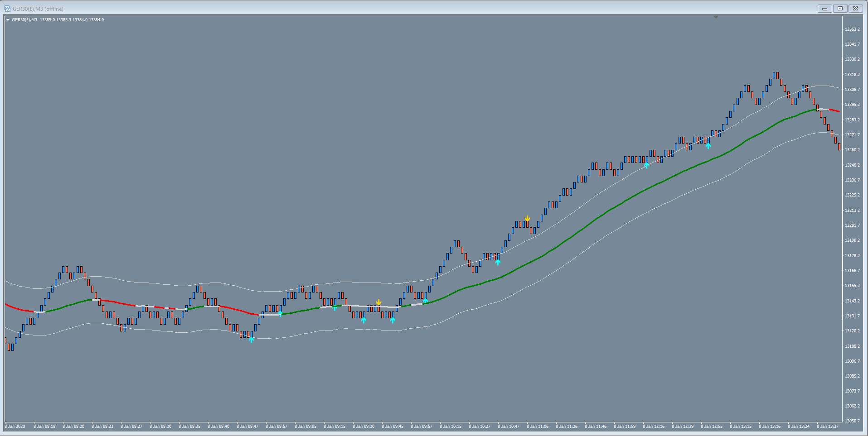Click the 13353.2 price label on axis

(x=852, y=29)
